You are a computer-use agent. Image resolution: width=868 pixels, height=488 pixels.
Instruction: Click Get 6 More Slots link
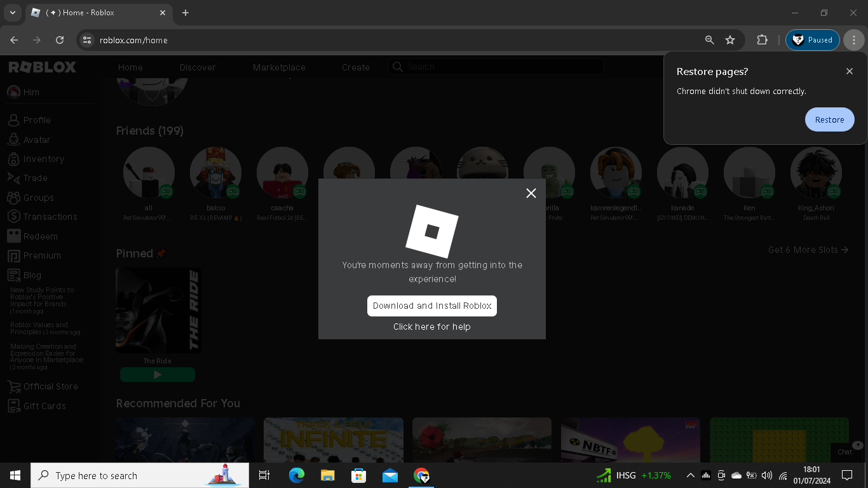click(808, 250)
